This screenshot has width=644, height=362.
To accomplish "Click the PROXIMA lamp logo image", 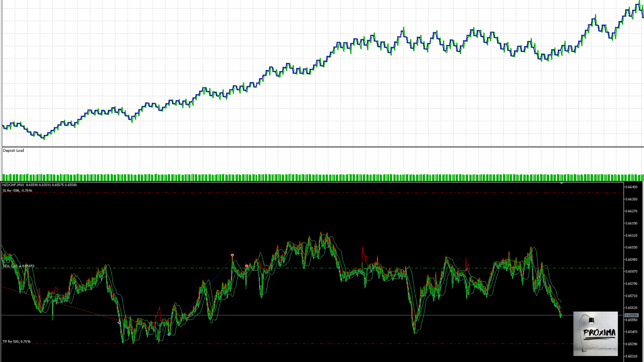I will [x=595, y=334].
